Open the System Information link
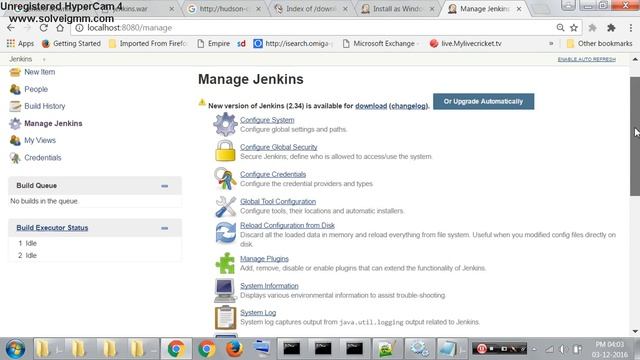The width and height of the screenshot is (640, 360). [269, 286]
